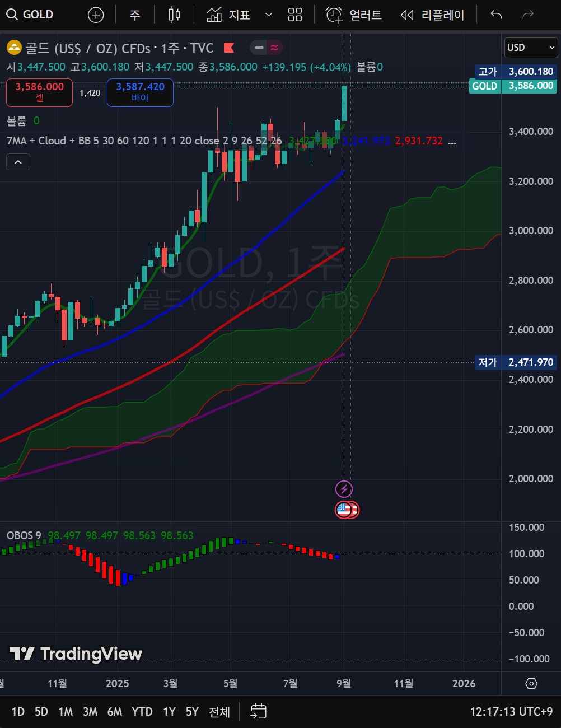
Task: Open the USD currency dropdown
Action: [x=531, y=48]
